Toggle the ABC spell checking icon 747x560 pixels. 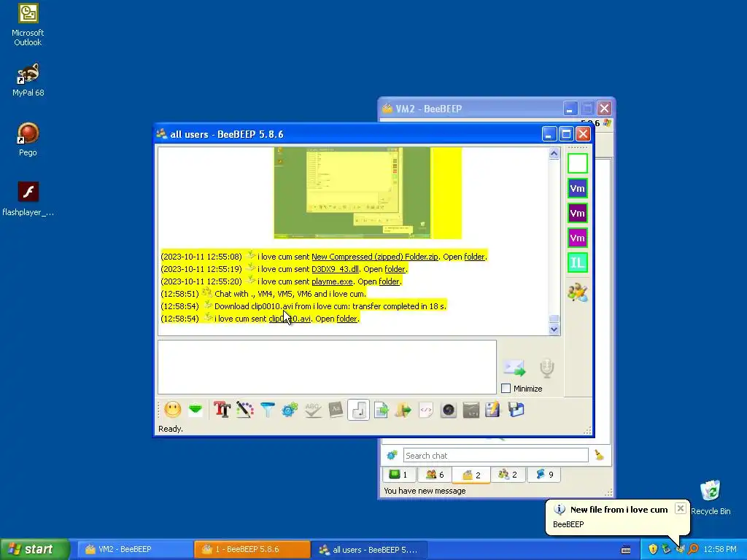pos(312,410)
